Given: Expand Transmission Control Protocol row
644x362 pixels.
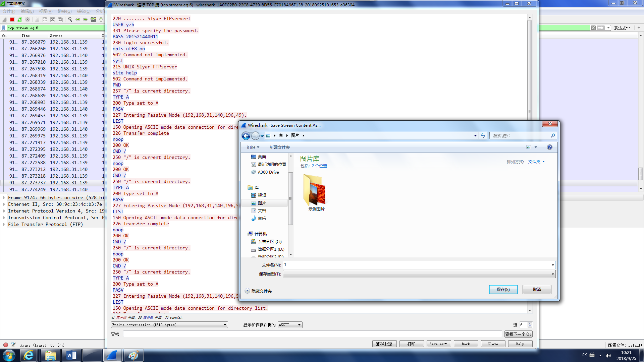Looking at the screenshot, I should pyautogui.click(x=4, y=218).
